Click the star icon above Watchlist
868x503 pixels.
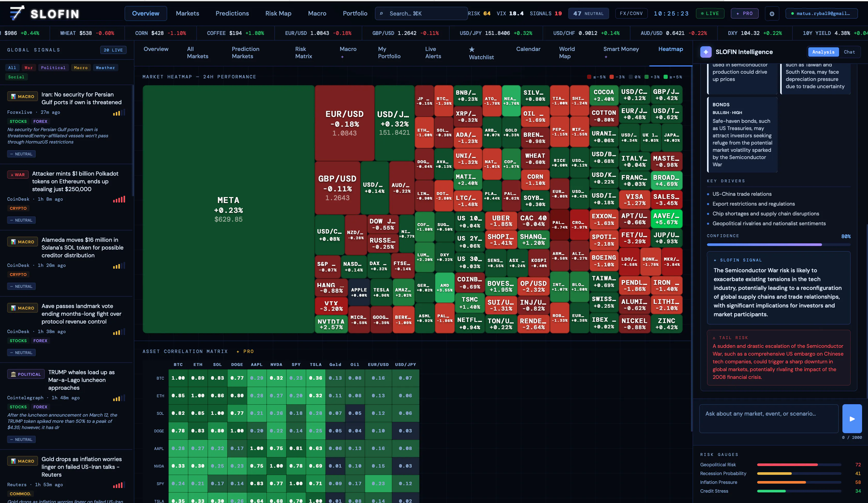[472, 49]
